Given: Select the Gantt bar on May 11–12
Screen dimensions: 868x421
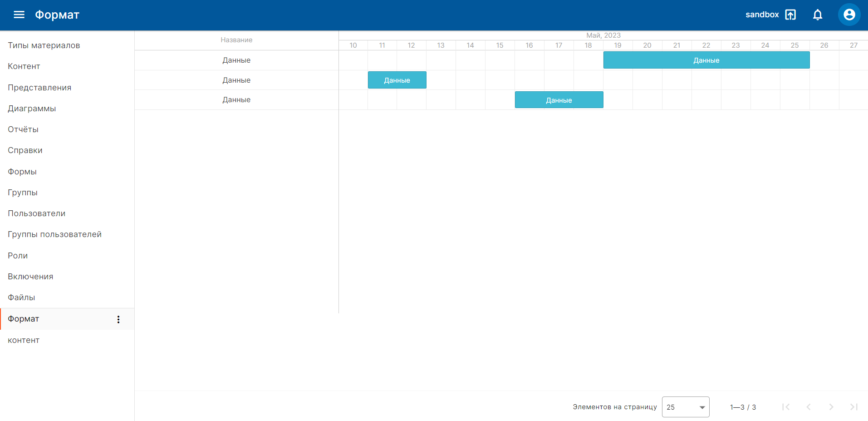Looking at the screenshot, I should [x=397, y=80].
